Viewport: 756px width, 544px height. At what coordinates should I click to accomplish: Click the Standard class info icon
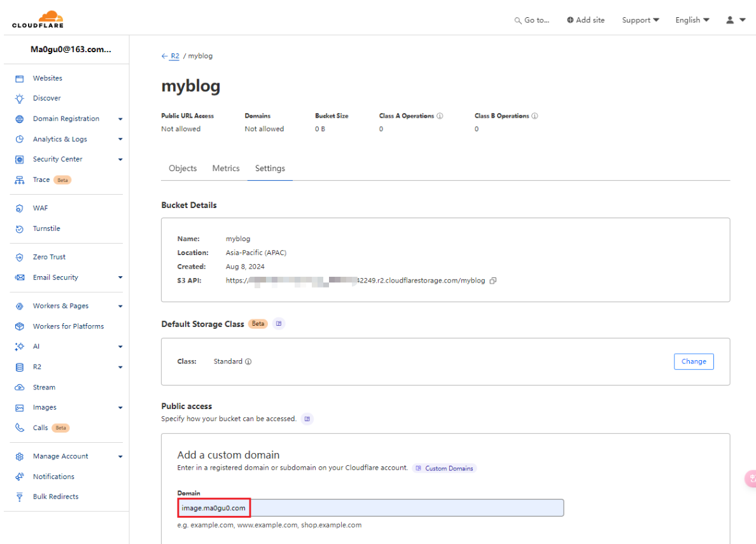coord(248,361)
